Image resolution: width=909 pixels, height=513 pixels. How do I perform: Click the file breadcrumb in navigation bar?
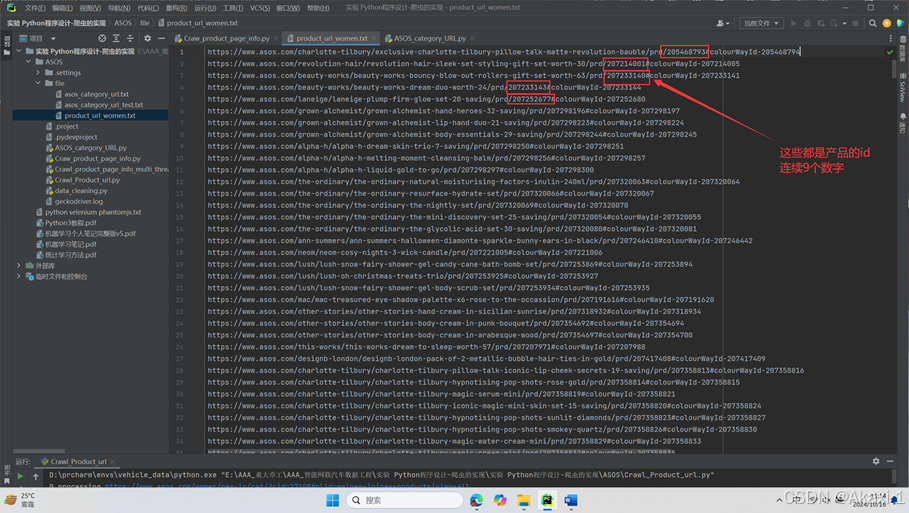tap(145, 23)
